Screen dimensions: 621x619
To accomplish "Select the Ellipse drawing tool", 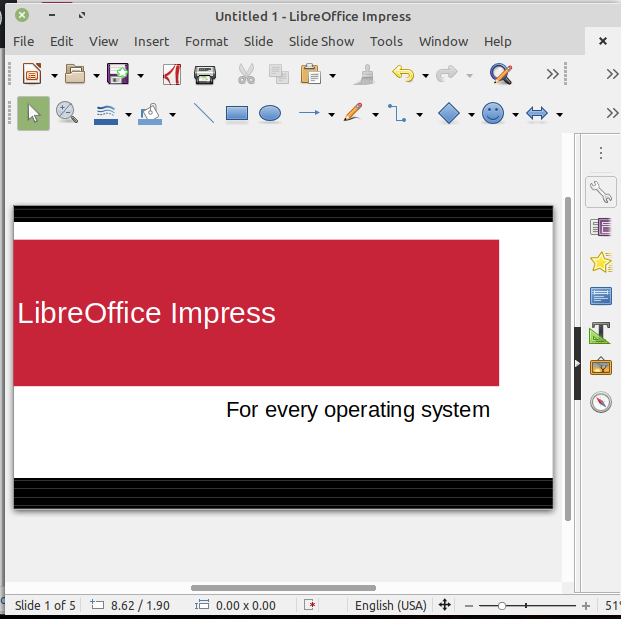I will [270, 114].
